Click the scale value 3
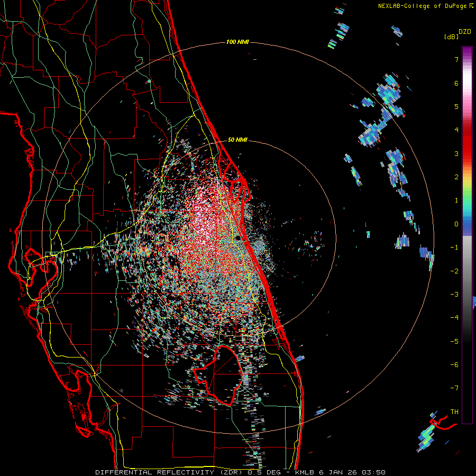 tap(456, 153)
